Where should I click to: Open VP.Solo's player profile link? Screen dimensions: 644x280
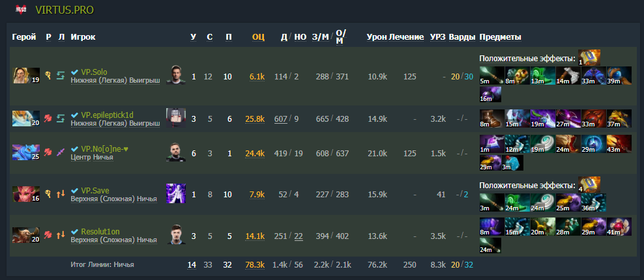point(94,72)
